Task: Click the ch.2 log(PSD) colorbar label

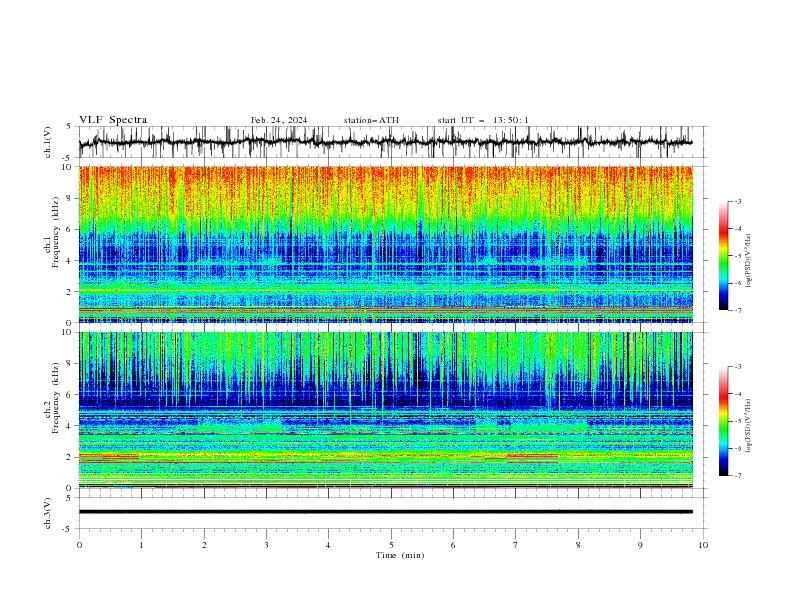Action: coord(749,426)
